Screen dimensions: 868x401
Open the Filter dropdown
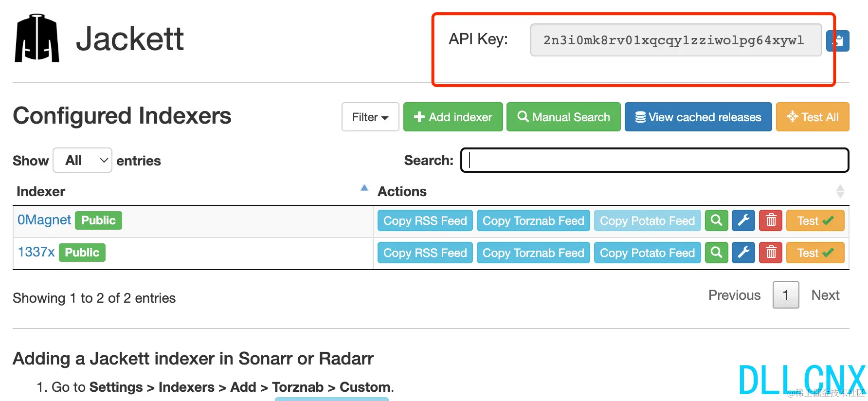click(x=370, y=117)
